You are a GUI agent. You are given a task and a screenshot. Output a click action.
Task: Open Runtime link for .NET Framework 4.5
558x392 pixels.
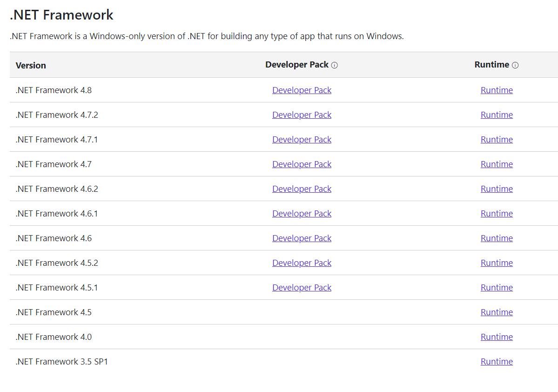(497, 312)
